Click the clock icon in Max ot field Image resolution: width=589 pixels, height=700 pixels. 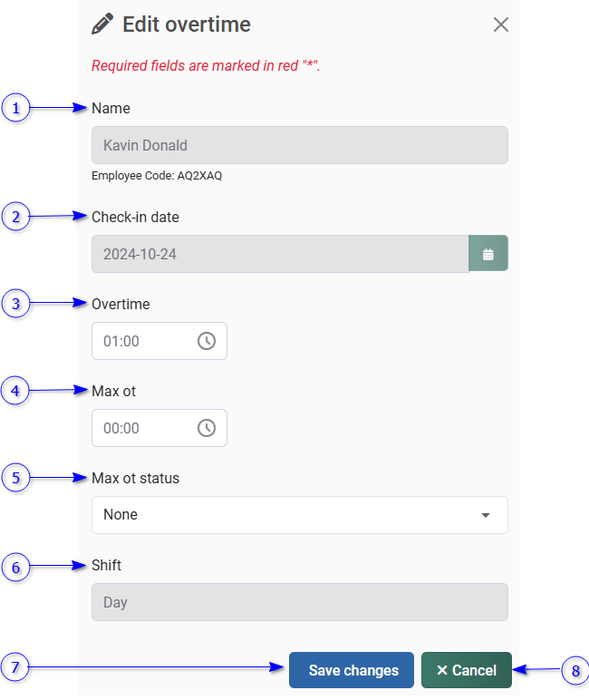coord(207,428)
